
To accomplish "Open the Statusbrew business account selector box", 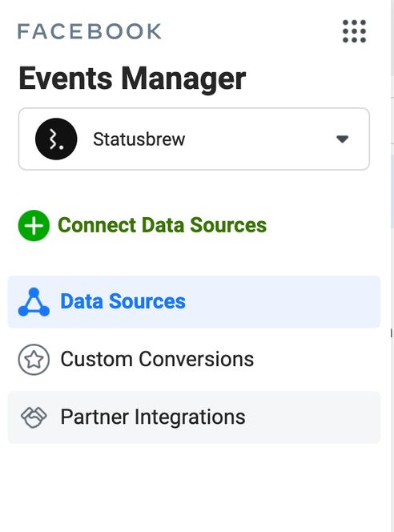I will tap(194, 139).
